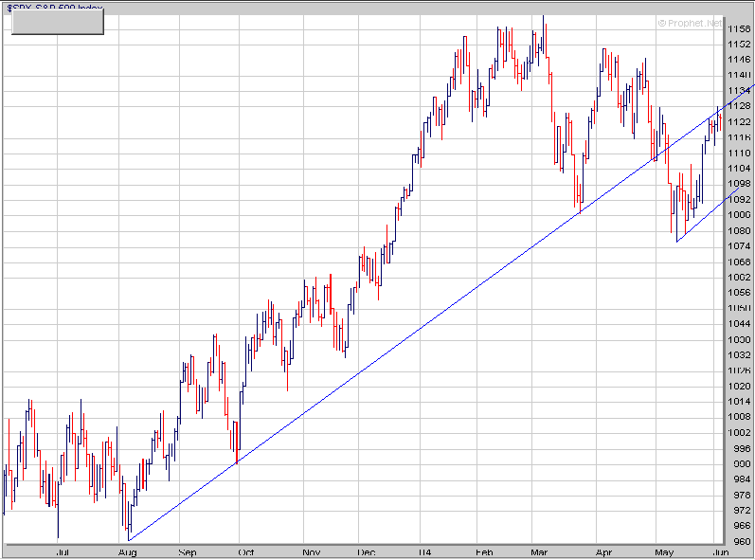Click the 1158 price level label
This screenshot has height=560, width=755.
pyautogui.click(x=739, y=28)
